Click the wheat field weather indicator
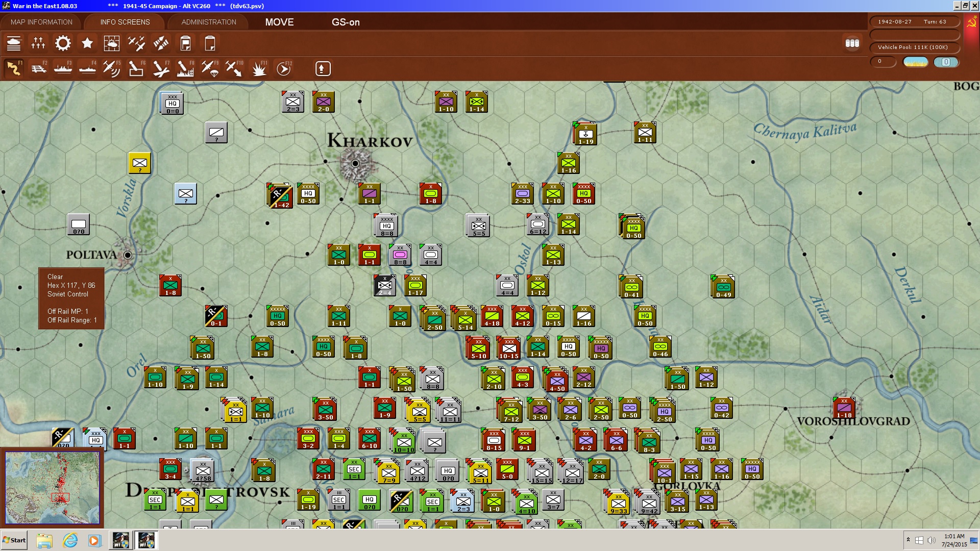Screen dimensions: 980x551 coord(916,62)
